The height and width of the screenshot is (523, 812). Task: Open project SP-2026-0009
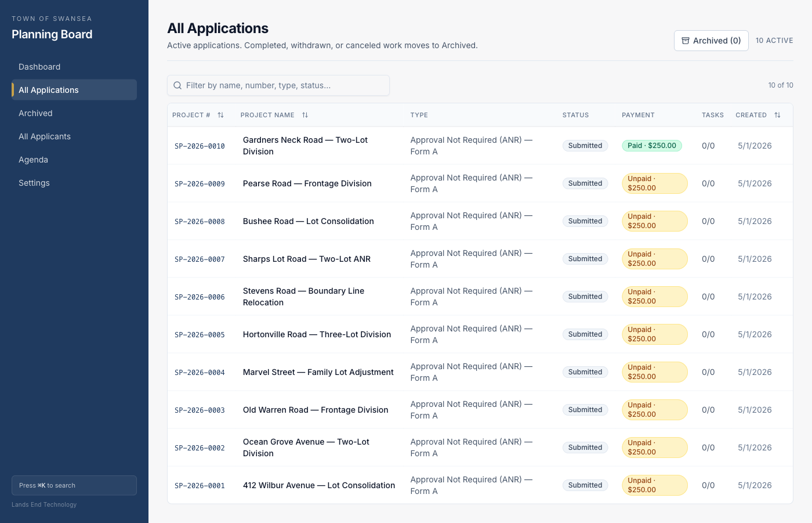pos(200,184)
